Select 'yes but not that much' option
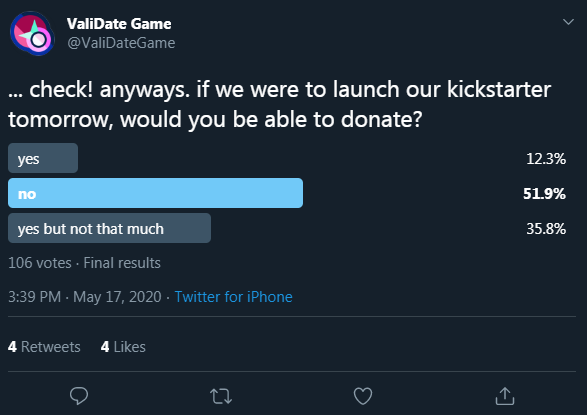 (109, 228)
